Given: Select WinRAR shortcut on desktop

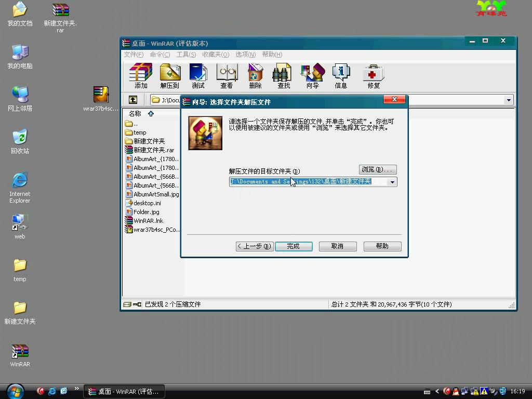Looking at the screenshot, I should coord(20,355).
